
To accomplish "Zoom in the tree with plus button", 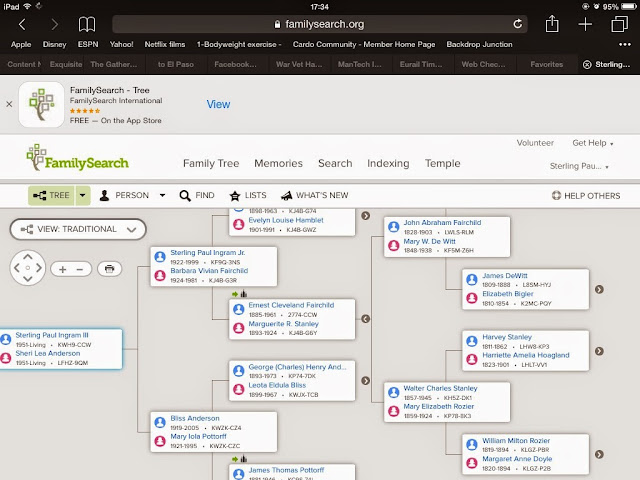I will (62, 269).
